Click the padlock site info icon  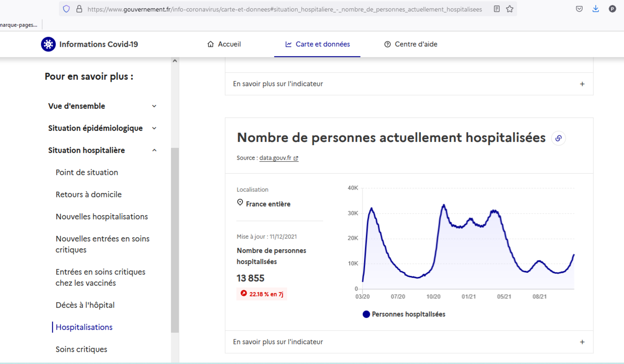point(79,9)
